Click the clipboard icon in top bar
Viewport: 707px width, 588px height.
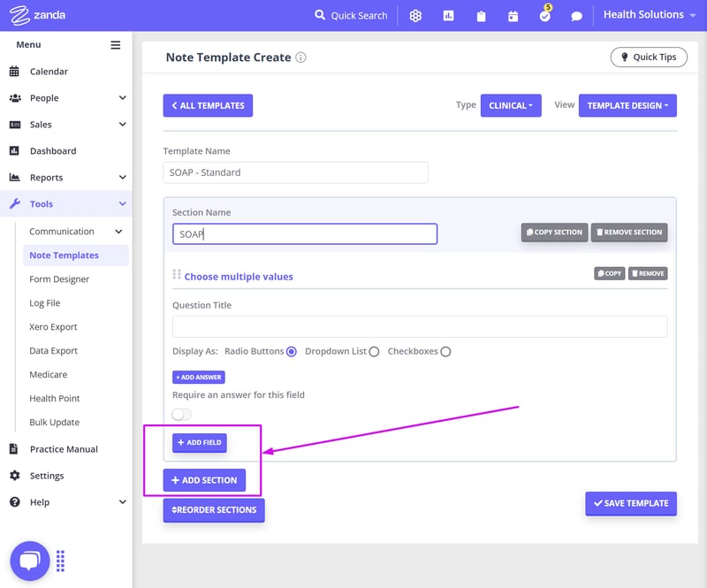click(x=481, y=16)
